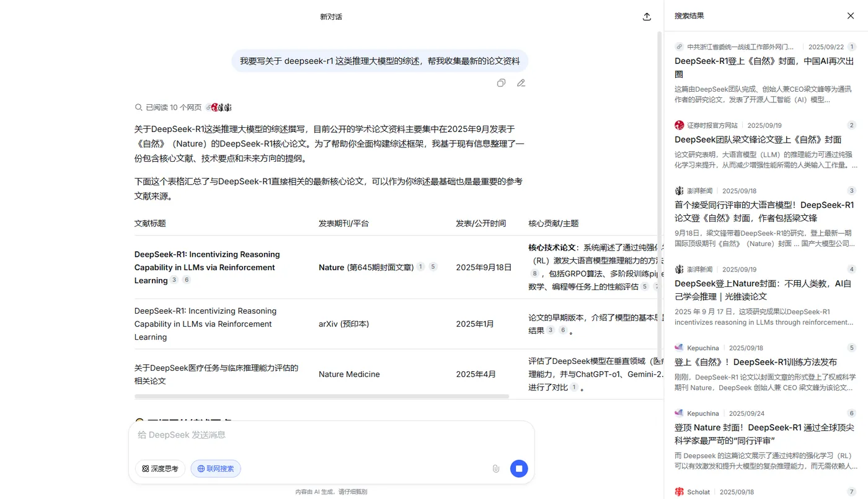Copy the user's question with the copy icon

pyautogui.click(x=501, y=82)
